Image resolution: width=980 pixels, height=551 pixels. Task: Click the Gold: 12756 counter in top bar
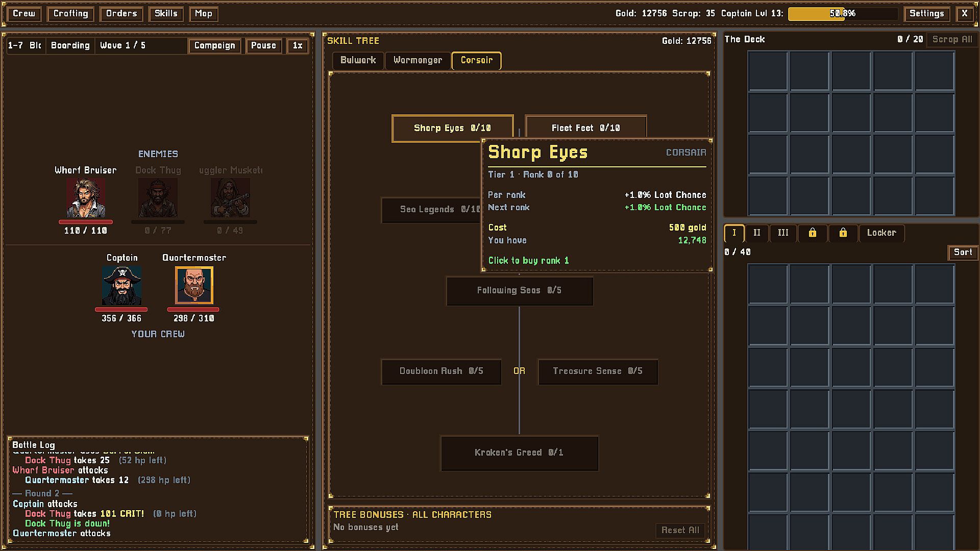click(x=641, y=14)
